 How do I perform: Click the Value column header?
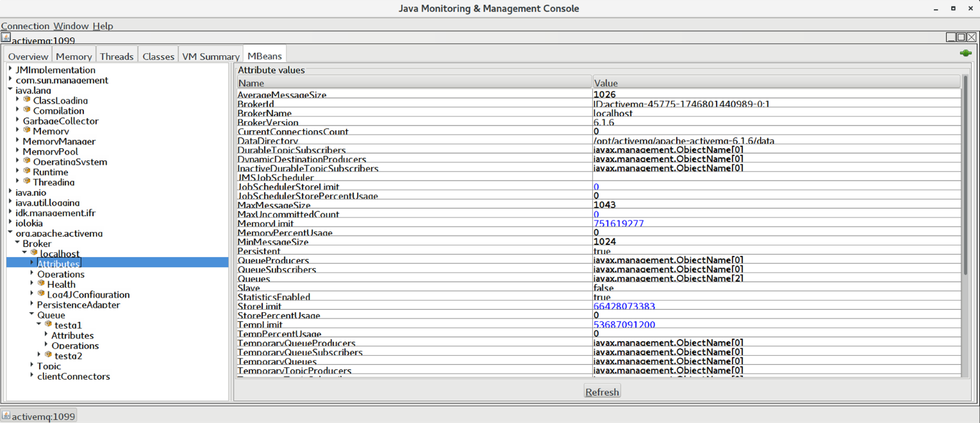coord(776,83)
